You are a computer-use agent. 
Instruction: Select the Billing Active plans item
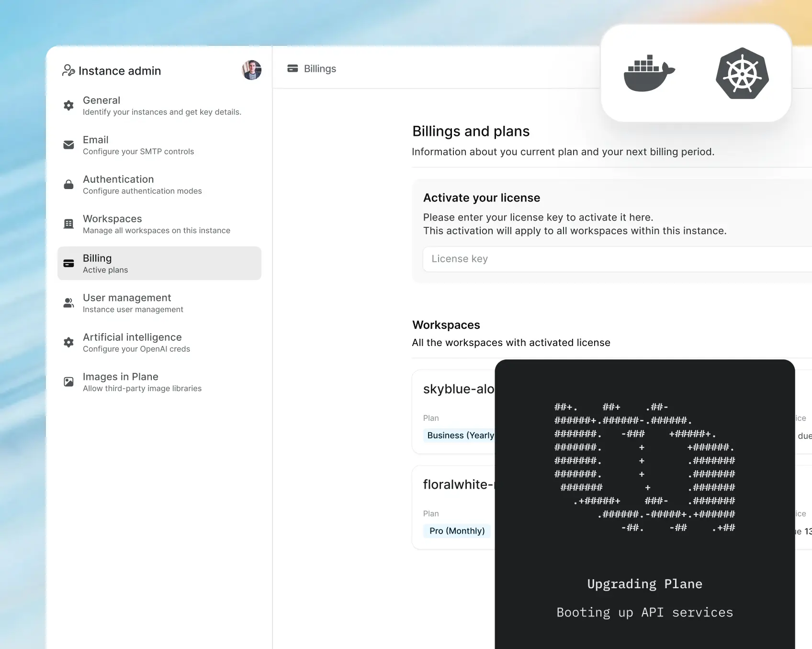[159, 263]
